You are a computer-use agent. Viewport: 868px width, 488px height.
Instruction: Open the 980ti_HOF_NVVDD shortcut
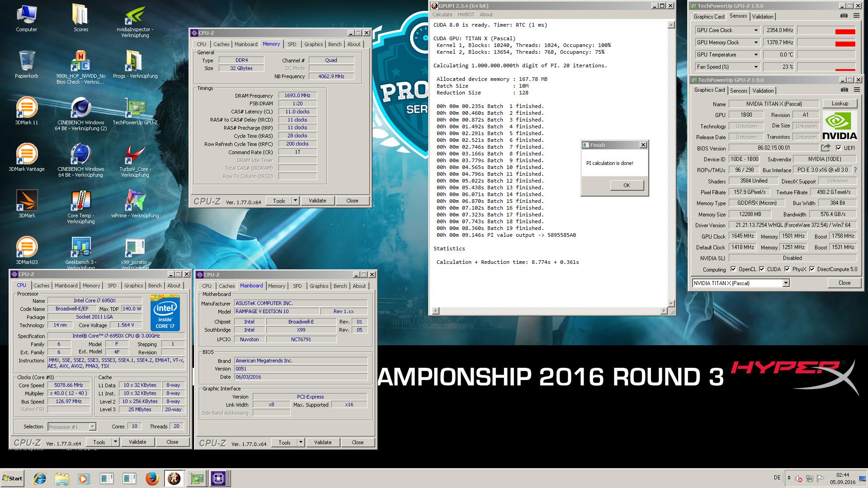tap(81, 67)
